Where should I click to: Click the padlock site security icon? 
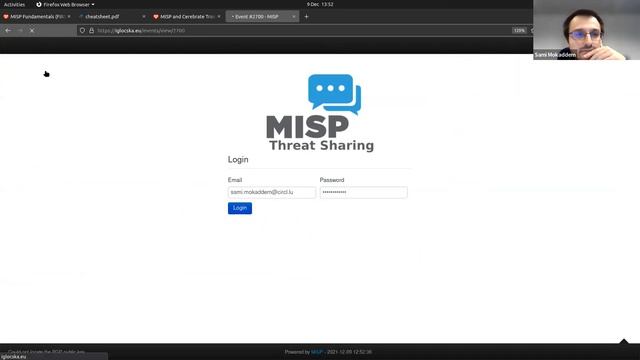coord(91,31)
